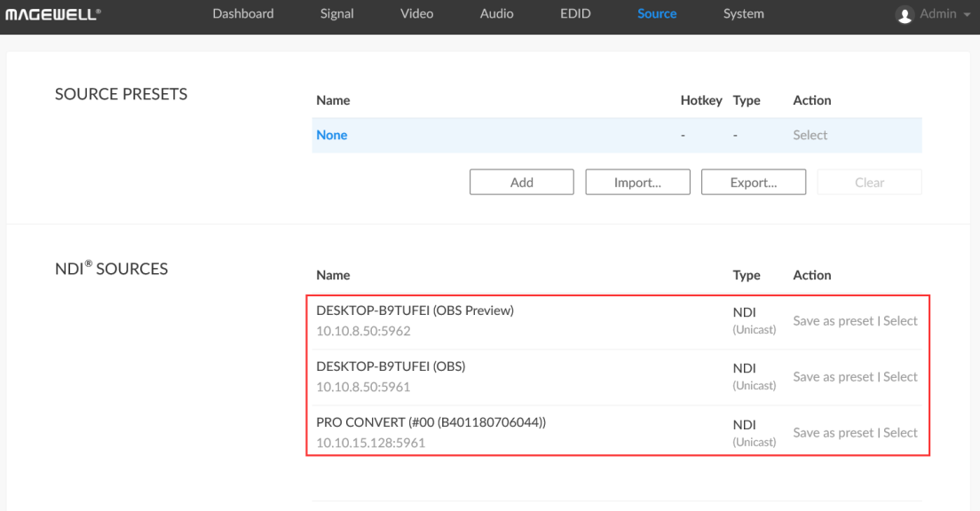Viewport: 980px width, 511px height.
Task: Select the Source tab
Action: click(x=656, y=14)
